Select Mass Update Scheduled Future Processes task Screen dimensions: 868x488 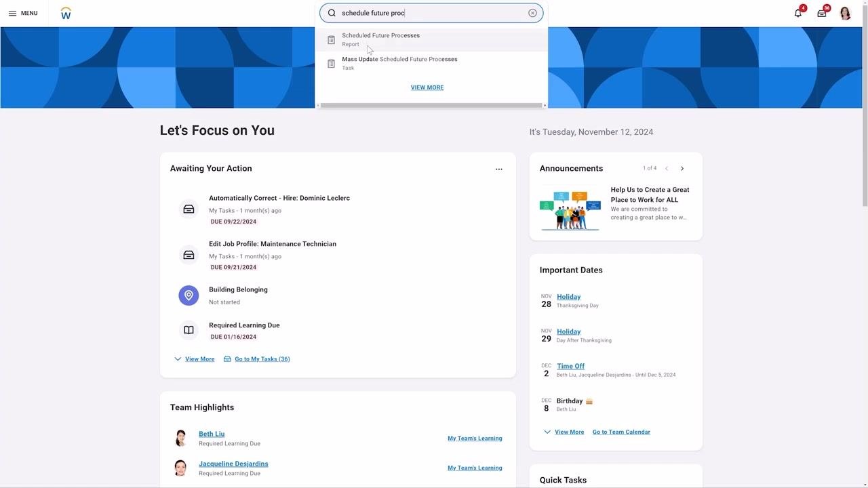(x=431, y=63)
